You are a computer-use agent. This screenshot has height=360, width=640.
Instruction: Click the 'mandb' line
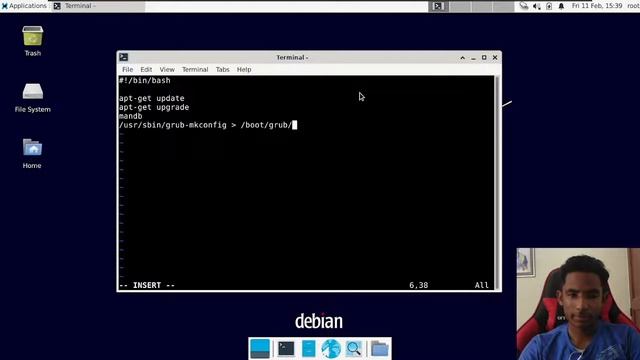[x=131, y=116]
